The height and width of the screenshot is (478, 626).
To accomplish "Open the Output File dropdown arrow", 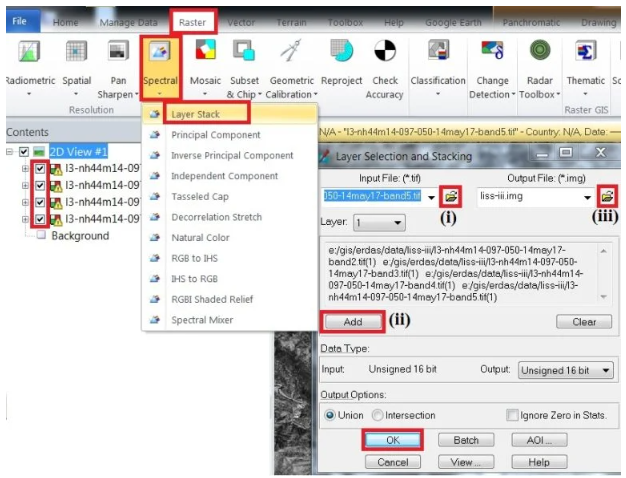I will (587, 197).
